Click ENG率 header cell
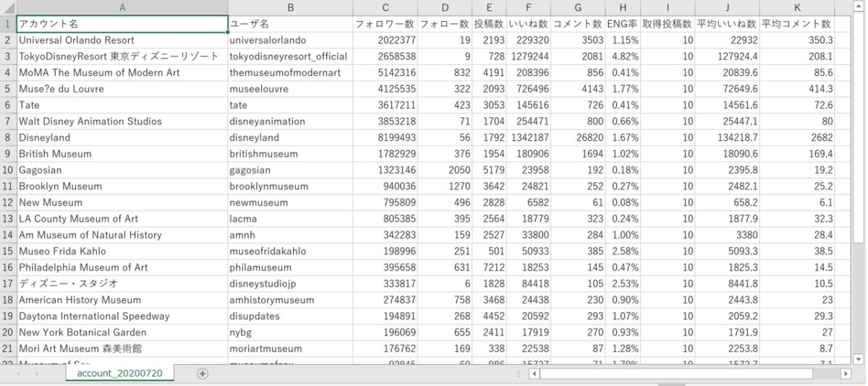This screenshot has width=868, height=386. [623, 24]
